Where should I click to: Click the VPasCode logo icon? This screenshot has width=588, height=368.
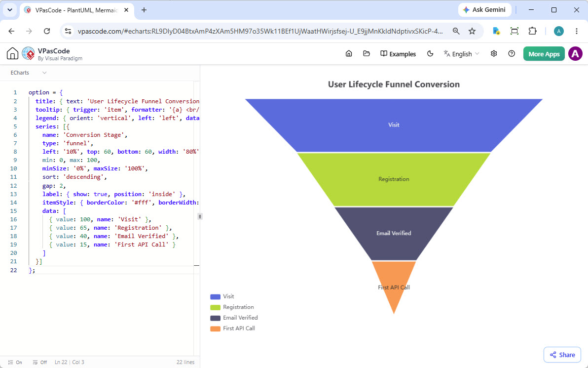click(x=28, y=54)
